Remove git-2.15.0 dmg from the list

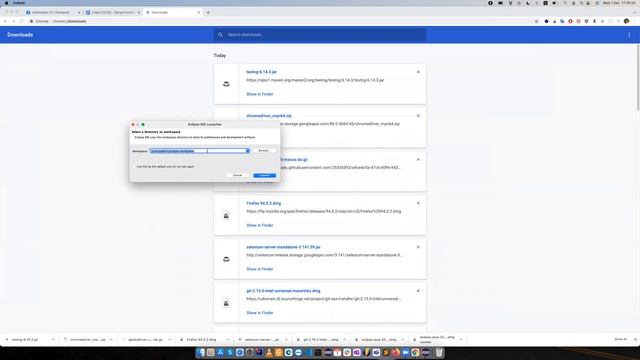(418, 291)
